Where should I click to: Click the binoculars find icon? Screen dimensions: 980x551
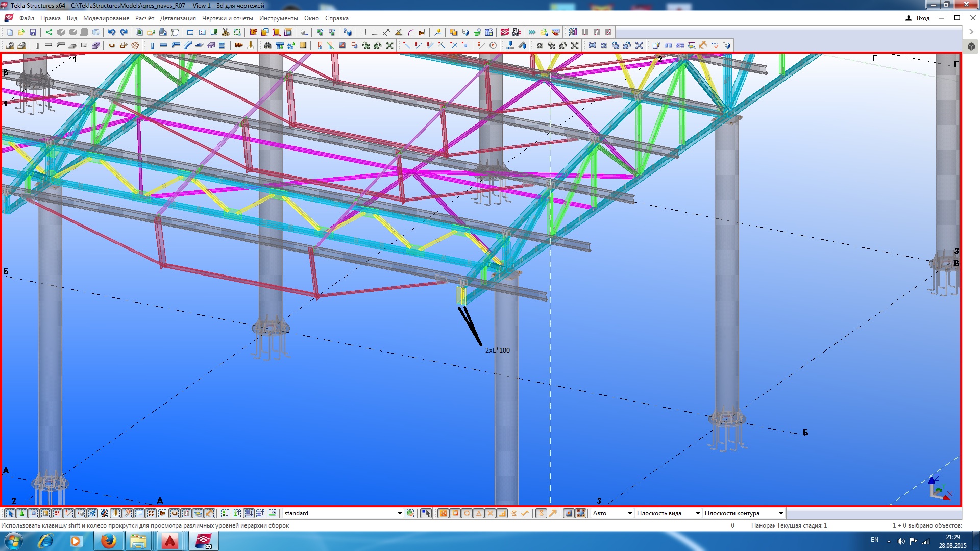[x=267, y=46]
